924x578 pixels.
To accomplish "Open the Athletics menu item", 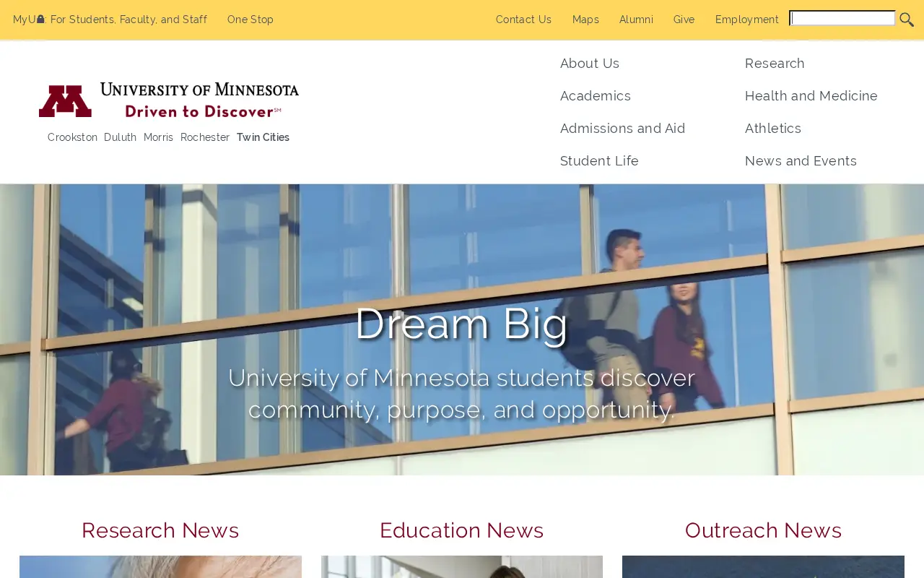I will pos(773,129).
